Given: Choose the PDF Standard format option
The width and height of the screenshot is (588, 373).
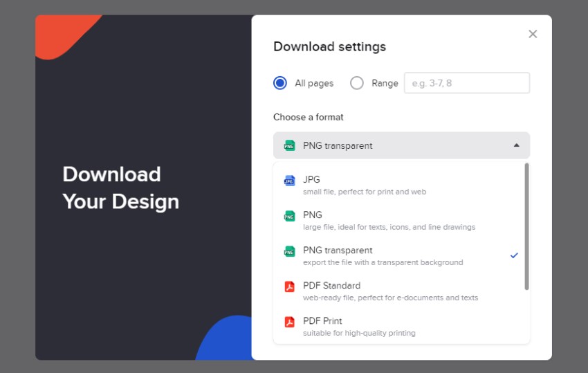Looking at the screenshot, I should 398,291.
